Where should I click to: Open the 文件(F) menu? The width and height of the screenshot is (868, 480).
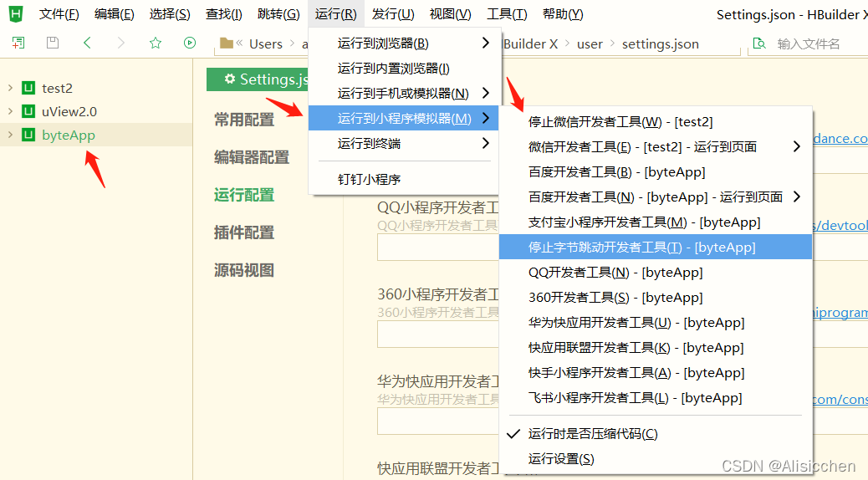tap(59, 14)
